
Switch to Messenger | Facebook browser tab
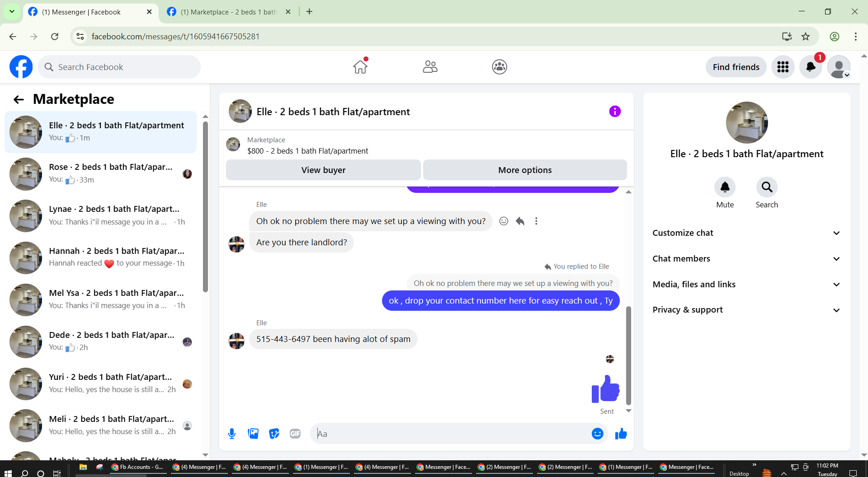(x=90, y=12)
